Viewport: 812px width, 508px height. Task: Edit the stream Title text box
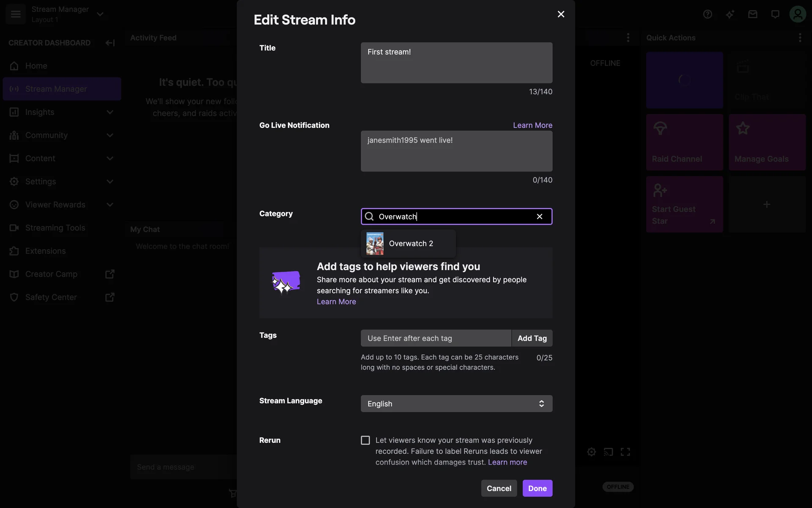tap(456, 63)
